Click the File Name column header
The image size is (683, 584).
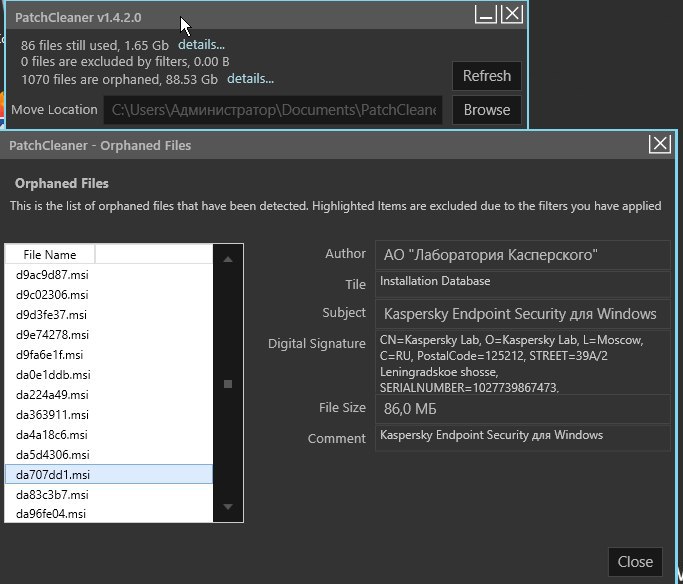pyautogui.click(x=50, y=254)
